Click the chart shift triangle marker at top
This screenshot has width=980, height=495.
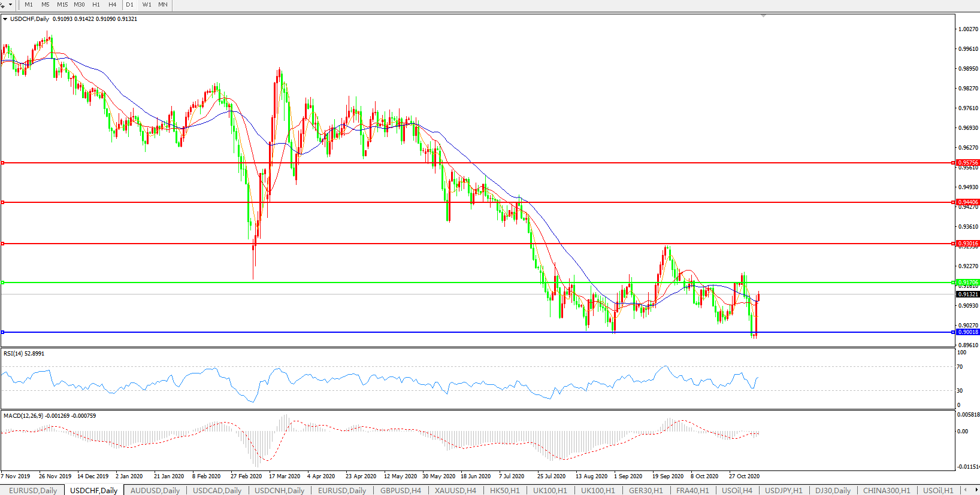click(763, 16)
